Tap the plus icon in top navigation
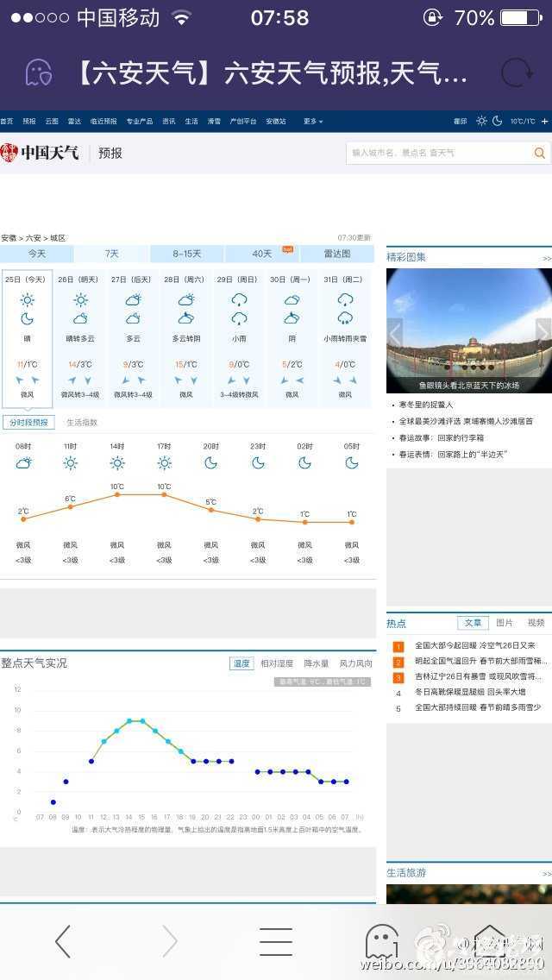The height and width of the screenshot is (980, 552). click(x=544, y=122)
